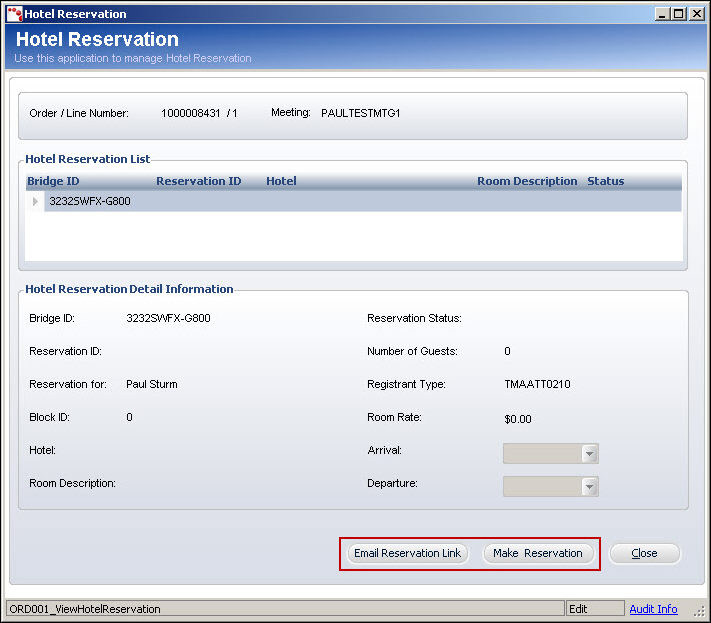The width and height of the screenshot is (711, 623).
Task: Click the Email Reservation Link button
Action: pyautogui.click(x=407, y=553)
